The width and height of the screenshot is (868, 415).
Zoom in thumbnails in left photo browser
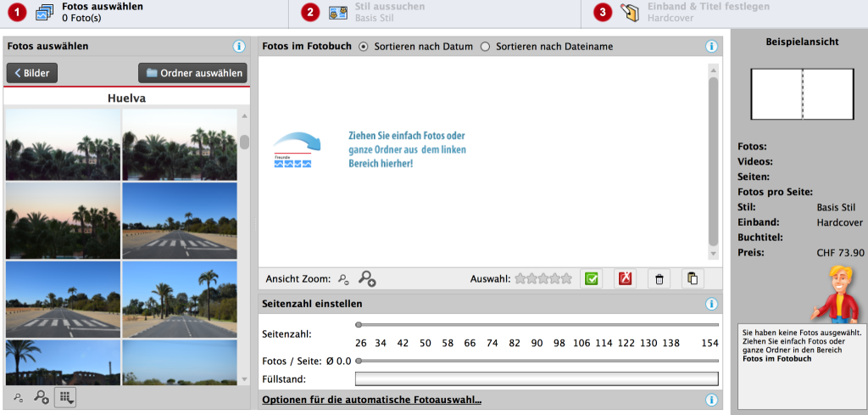point(42,396)
